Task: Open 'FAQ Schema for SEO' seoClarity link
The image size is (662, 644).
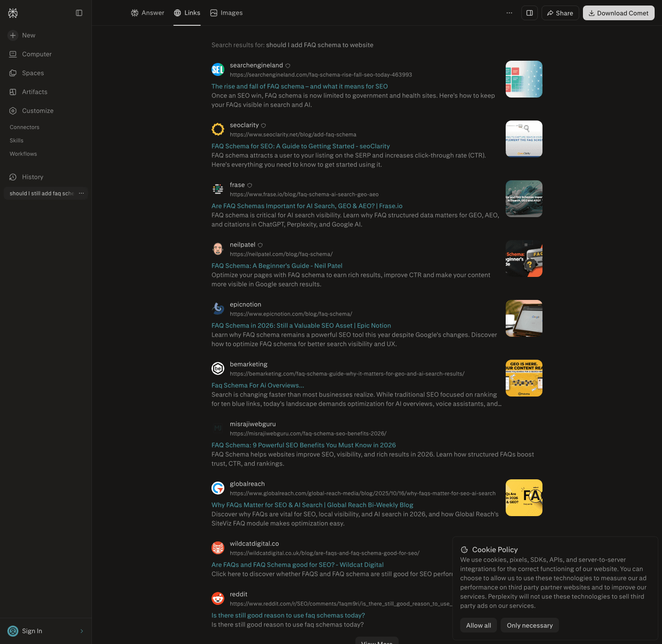Action: 301,146
